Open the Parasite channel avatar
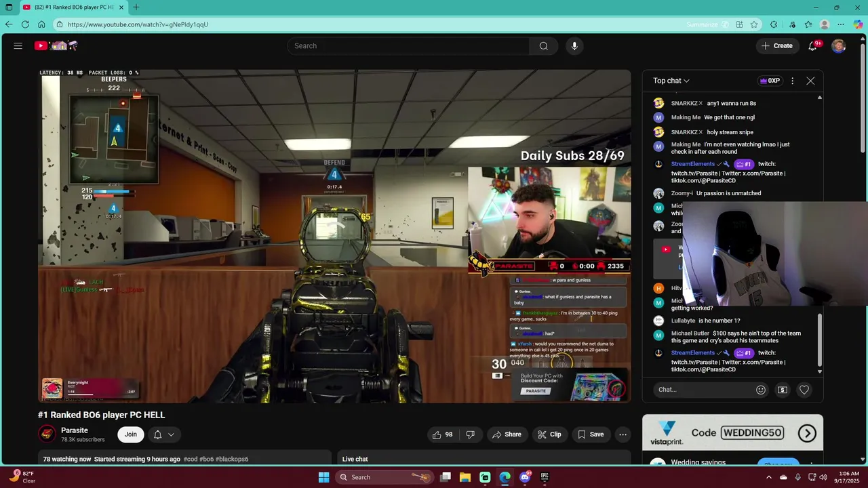 point(47,434)
